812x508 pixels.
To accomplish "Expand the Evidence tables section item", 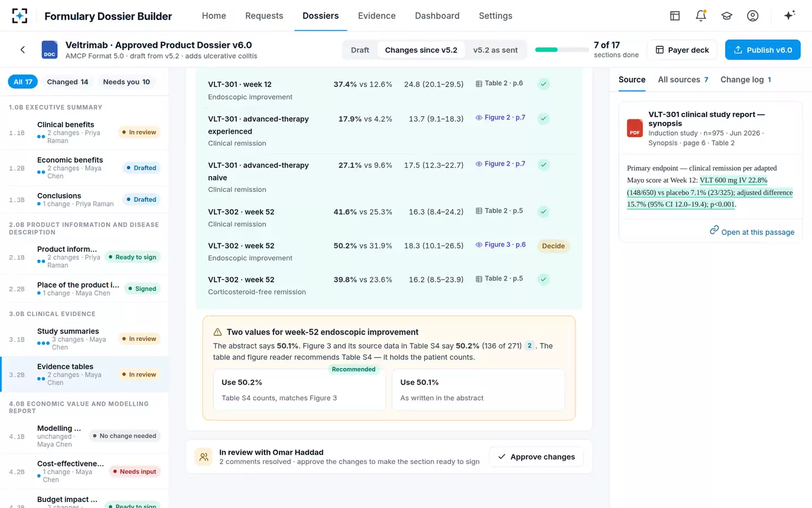I will 85,374.
